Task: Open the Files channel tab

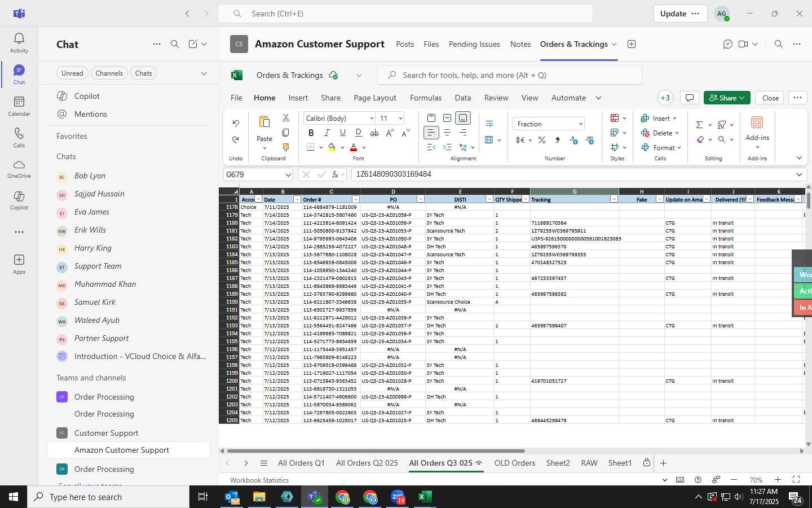Action: [431, 44]
